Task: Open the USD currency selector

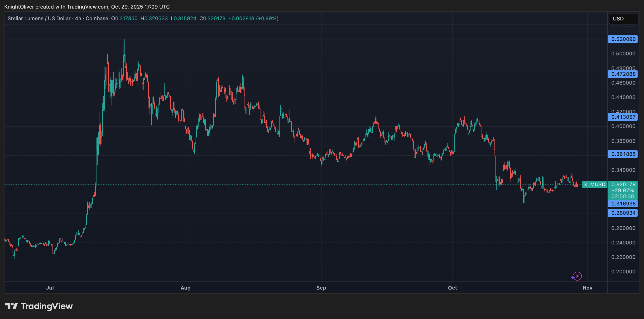Action: tap(623, 19)
